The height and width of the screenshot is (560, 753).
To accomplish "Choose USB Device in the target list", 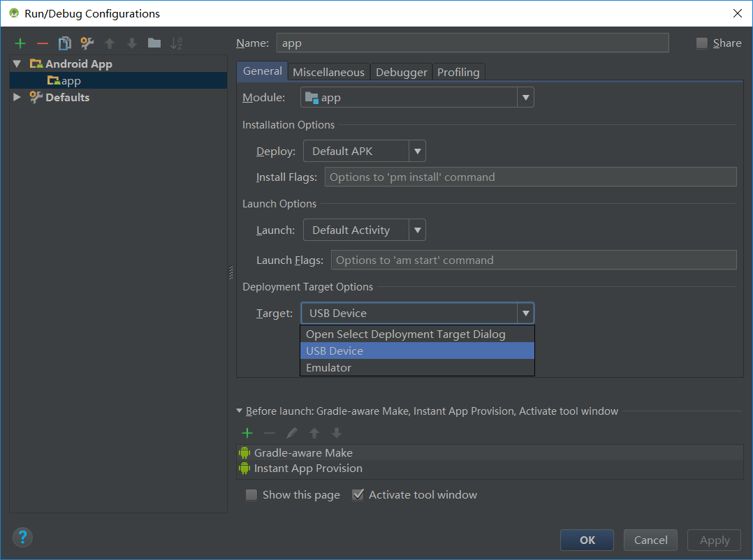I will coord(417,351).
